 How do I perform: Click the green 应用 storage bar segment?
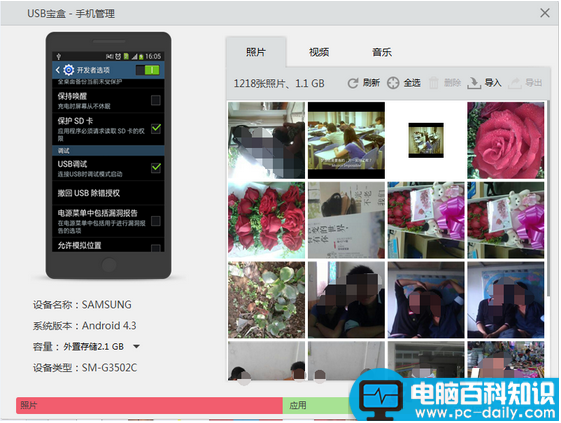(316, 405)
